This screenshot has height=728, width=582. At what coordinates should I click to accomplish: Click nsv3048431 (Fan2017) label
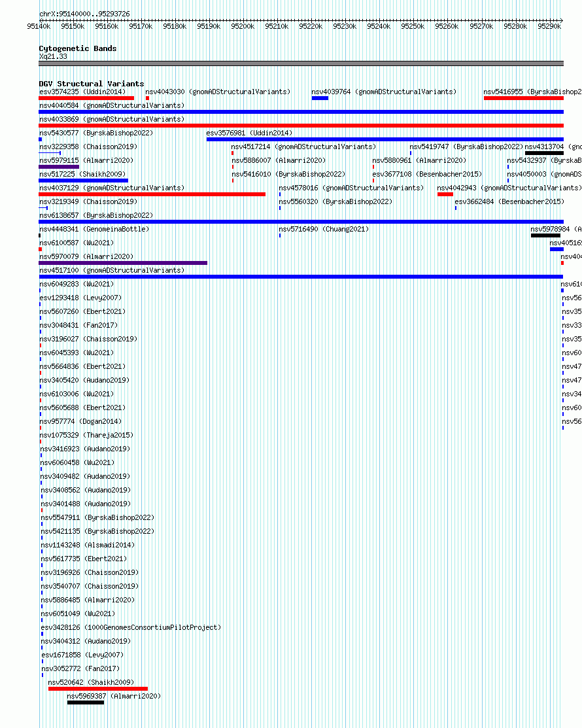pos(78,325)
